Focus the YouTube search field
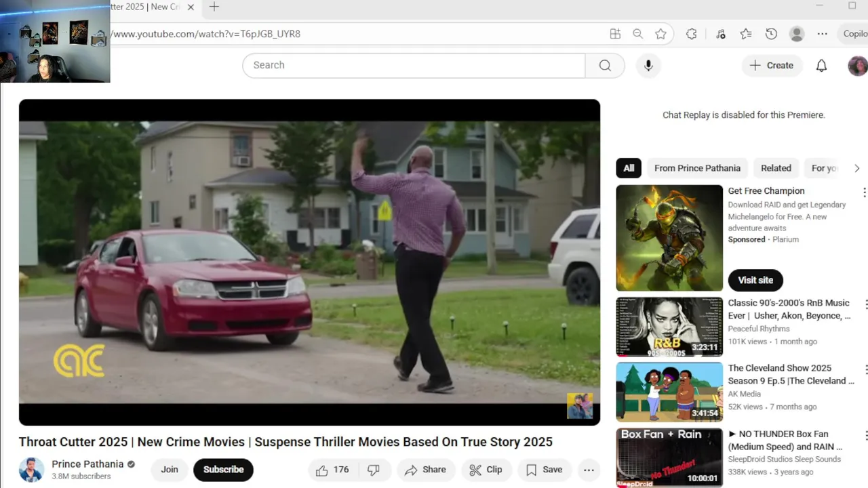Screen dimensions: 868x488 [x=414, y=65]
